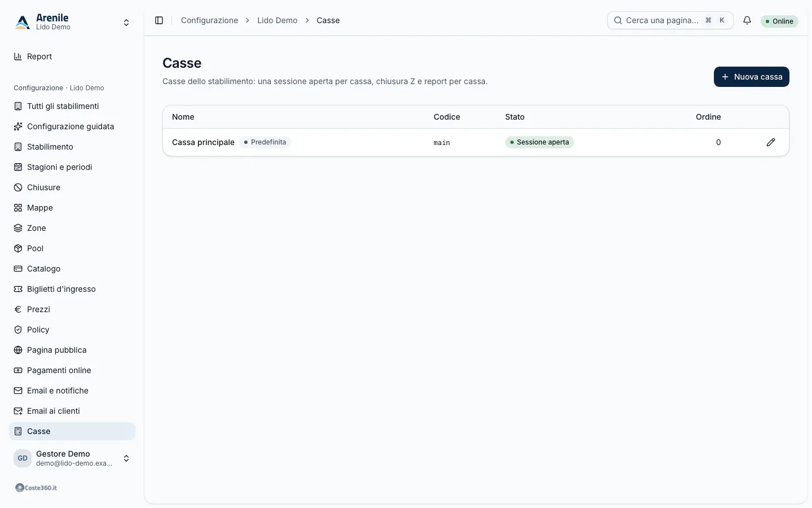Click the Sessione aperta status badge

pos(540,142)
